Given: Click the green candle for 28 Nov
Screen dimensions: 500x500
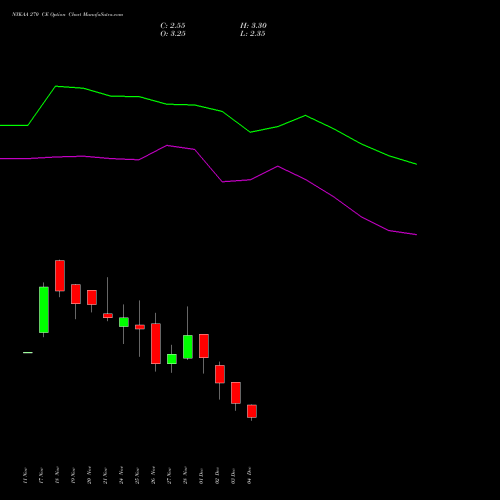Looking at the screenshot, I should tap(188, 347).
